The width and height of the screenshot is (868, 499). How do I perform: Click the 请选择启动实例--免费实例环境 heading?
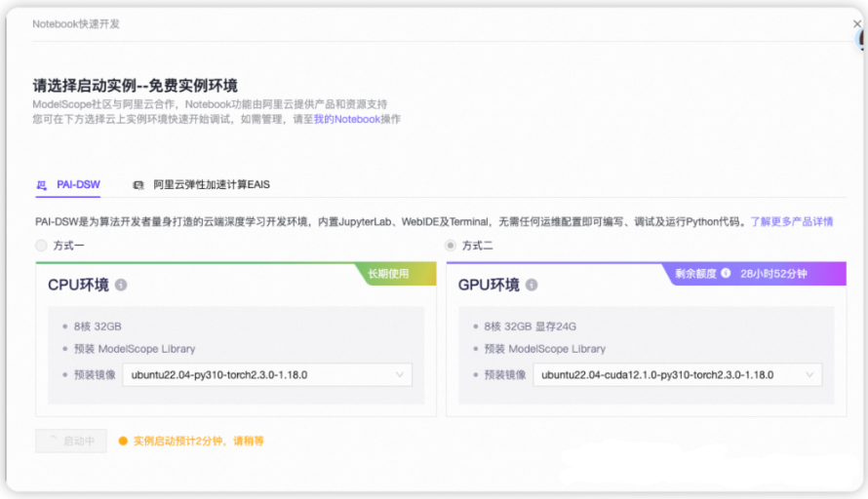pyautogui.click(x=135, y=86)
